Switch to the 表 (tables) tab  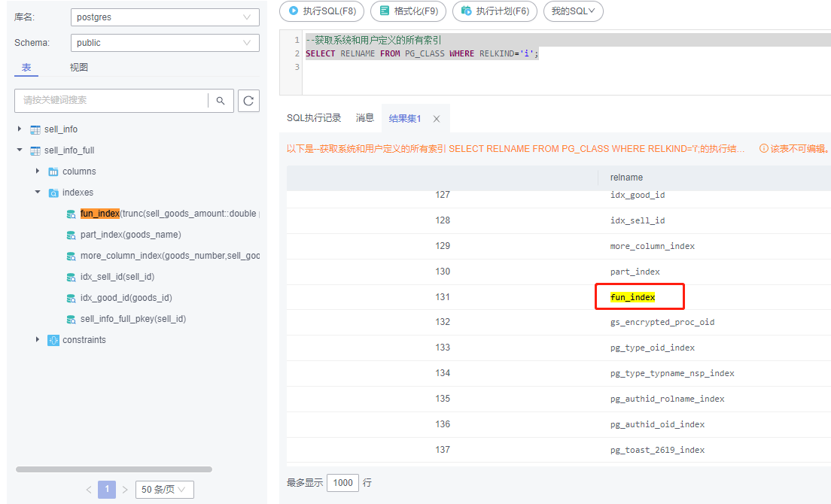(26, 68)
